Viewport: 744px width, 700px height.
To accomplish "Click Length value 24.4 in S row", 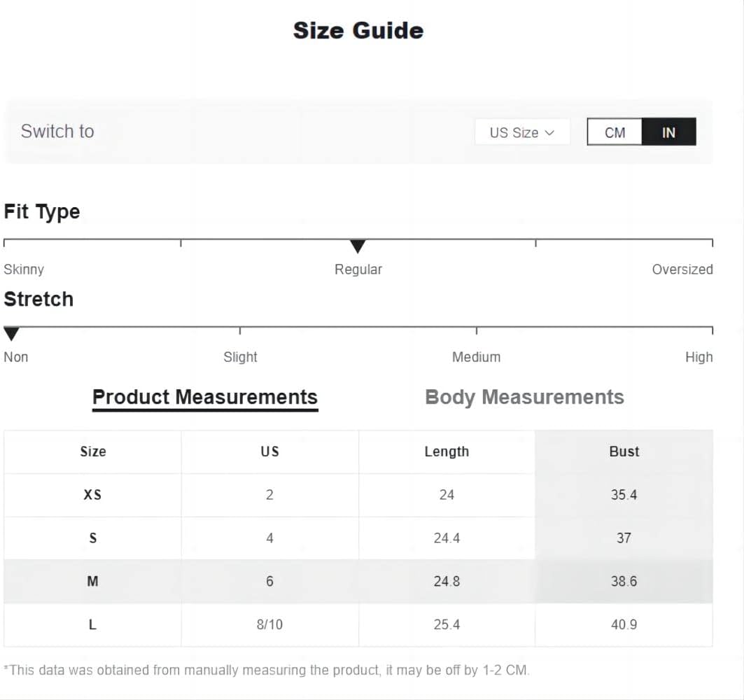I will (447, 538).
